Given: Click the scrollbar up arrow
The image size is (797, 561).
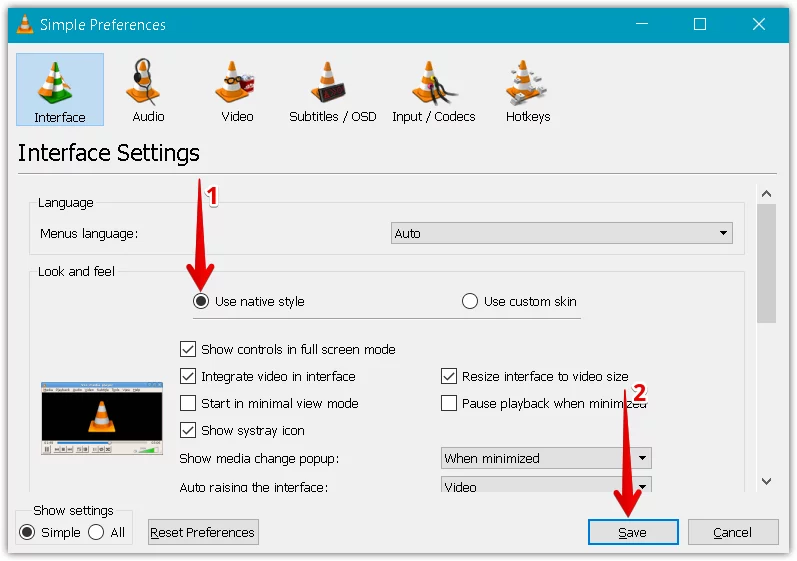Looking at the screenshot, I should click(x=767, y=194).
